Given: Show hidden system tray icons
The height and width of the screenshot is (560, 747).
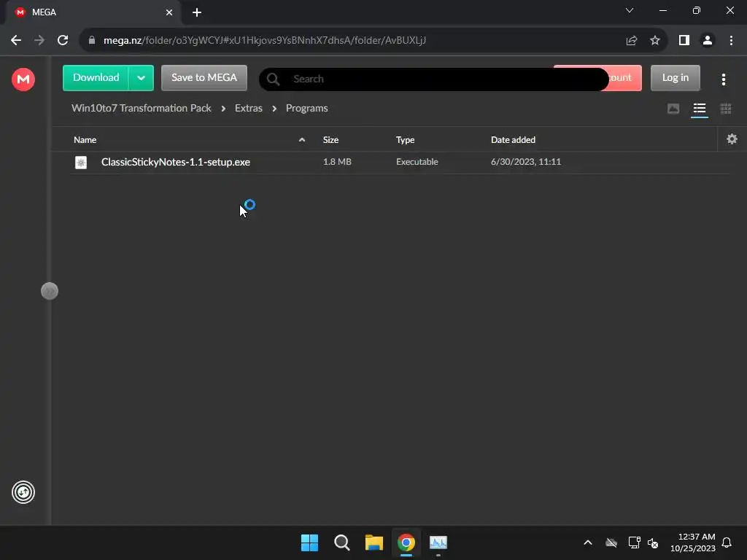Looking at the screenshot, I should coord(588,542).
